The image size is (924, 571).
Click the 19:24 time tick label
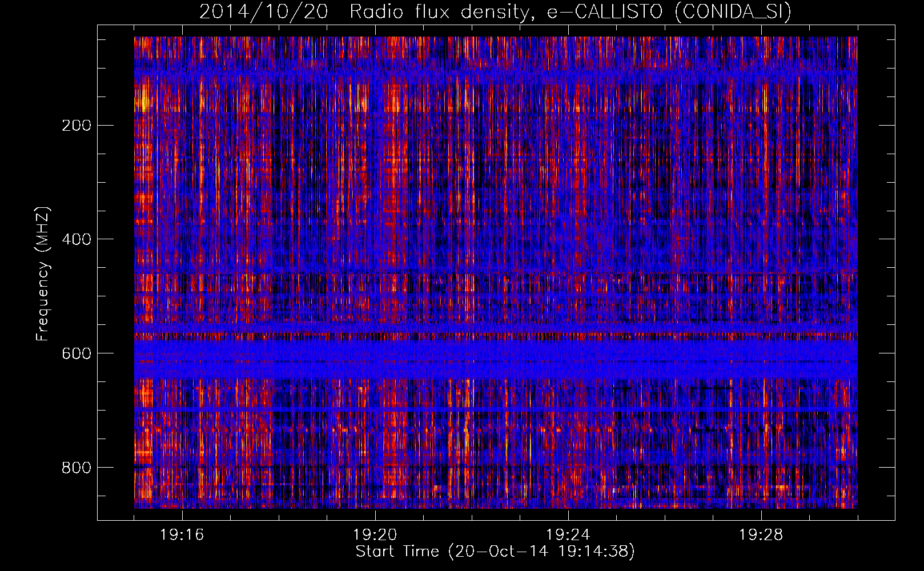click(x=568, y=534)
